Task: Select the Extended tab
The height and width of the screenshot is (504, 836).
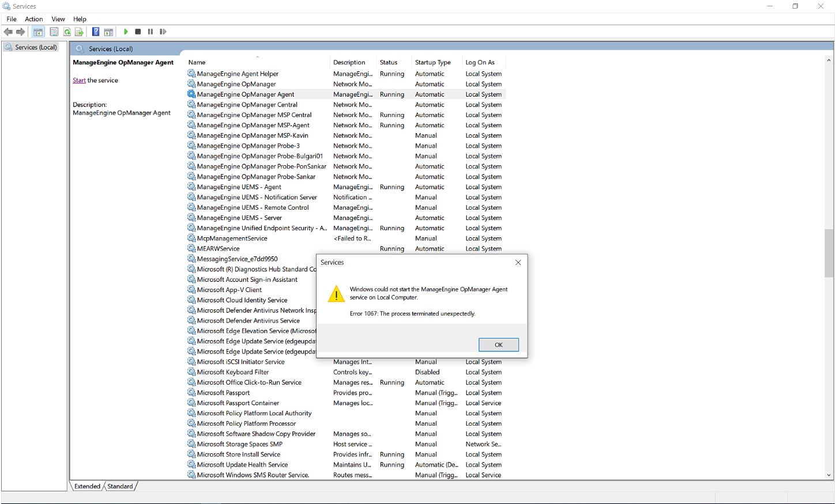Action: 86,486
